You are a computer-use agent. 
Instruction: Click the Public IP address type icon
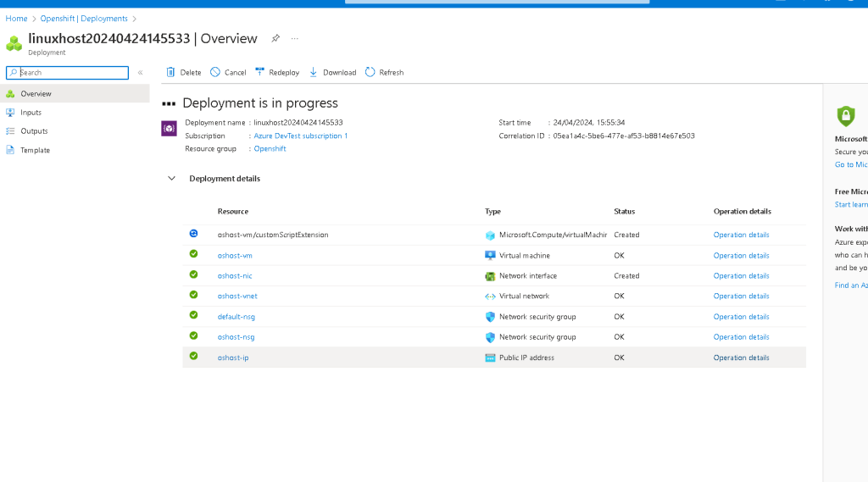[490, 357]
